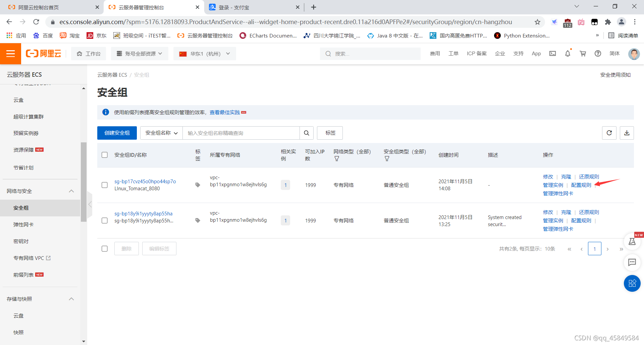
Task: Click the download export icon
Action: coord(627,133)
